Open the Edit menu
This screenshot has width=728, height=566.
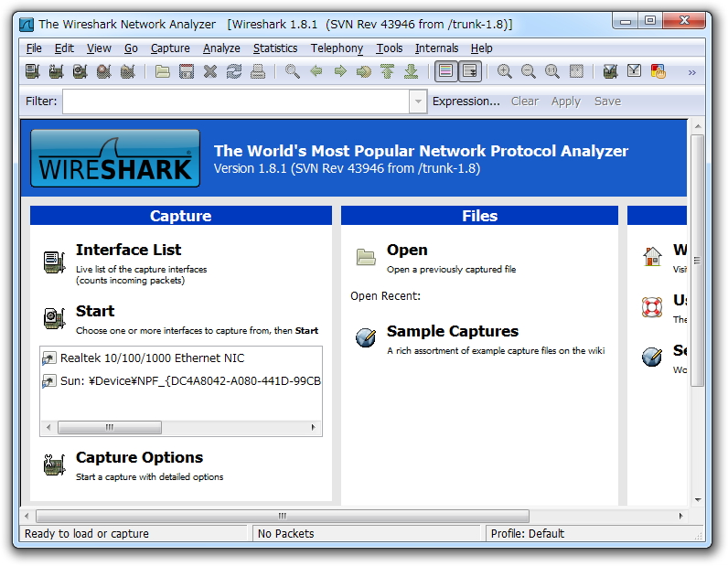pos(64,48)
